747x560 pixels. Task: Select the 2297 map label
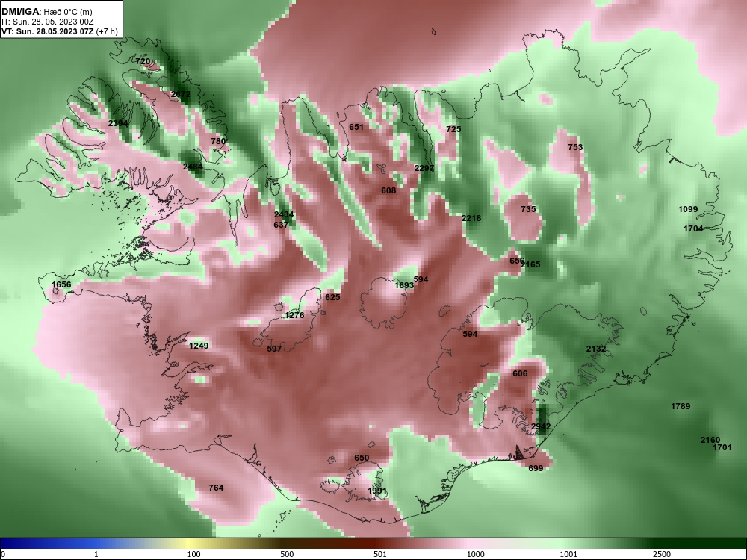click(424, 168)
